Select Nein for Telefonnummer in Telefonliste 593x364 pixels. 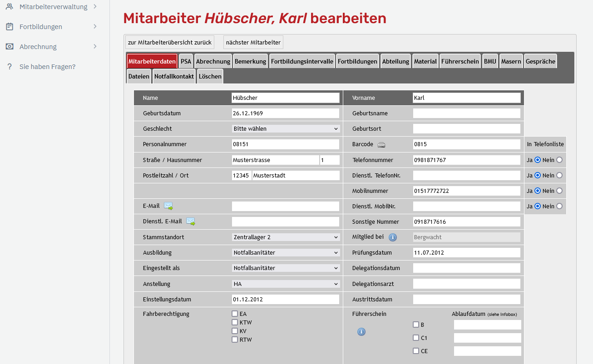(x=559, y=160)
